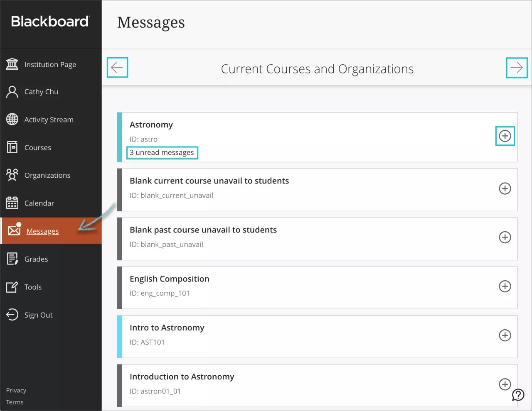Click the Organizations icon

[x=12, y=175]
